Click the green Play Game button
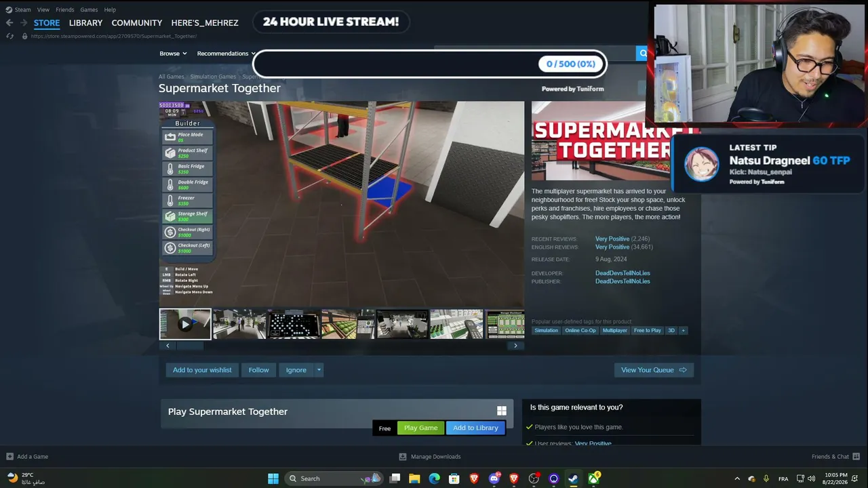868x488 pixels. click(420, 428)
